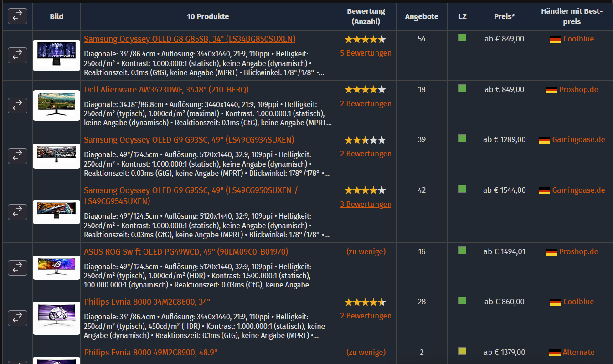613x364 pixels.
Task: Open Philips Evnia 8000 34M2C8600 product link
Action: click(147, 302)
